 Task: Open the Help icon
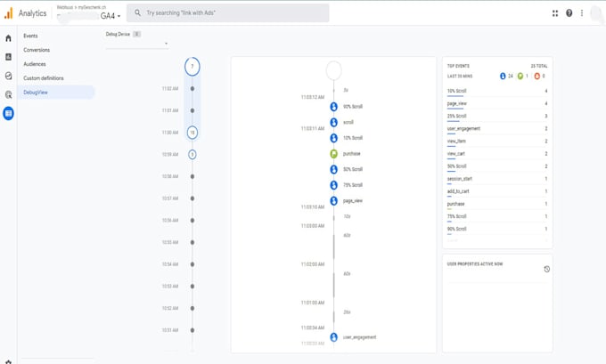point(569,13)
